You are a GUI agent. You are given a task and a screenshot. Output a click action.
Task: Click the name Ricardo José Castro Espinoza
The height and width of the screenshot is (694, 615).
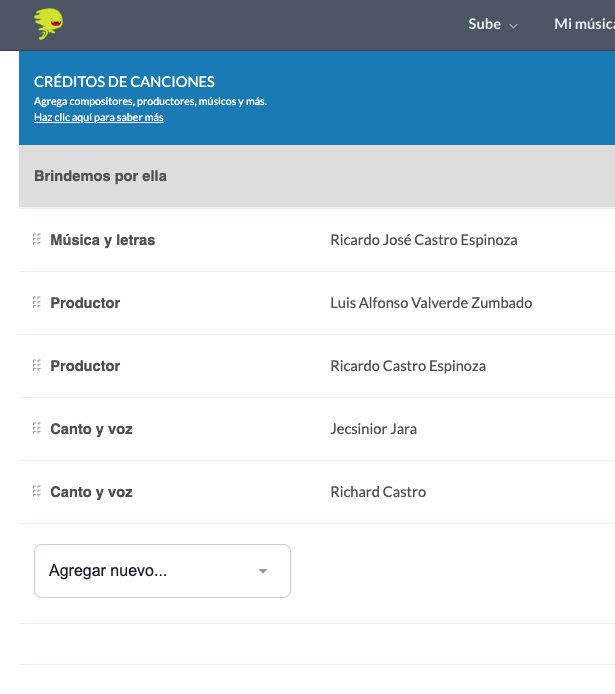424,240
